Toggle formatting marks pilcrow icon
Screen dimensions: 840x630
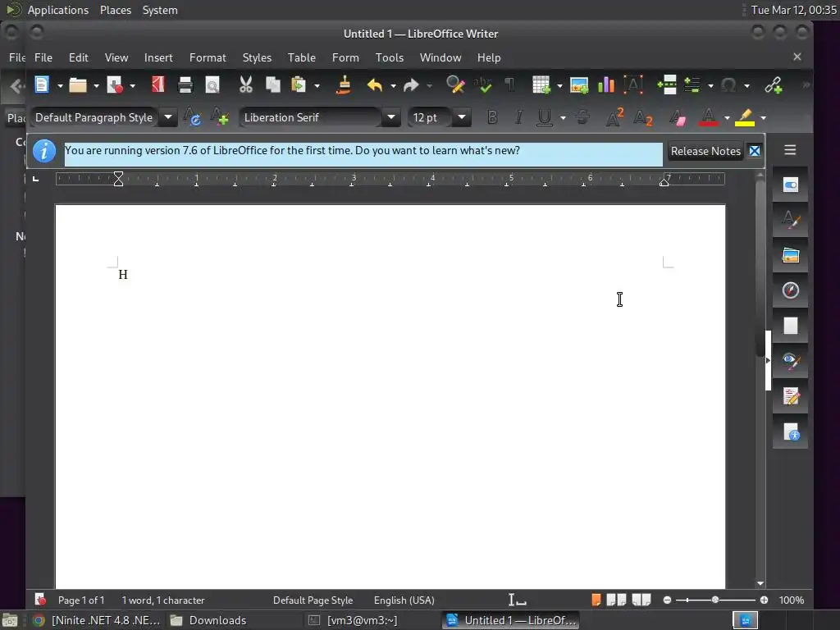point(509,84)
